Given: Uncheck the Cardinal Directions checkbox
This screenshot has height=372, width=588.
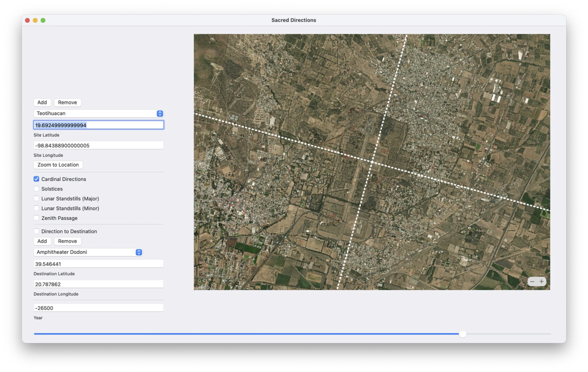Looking at the screenshot, I should click(x=36, y=179).
